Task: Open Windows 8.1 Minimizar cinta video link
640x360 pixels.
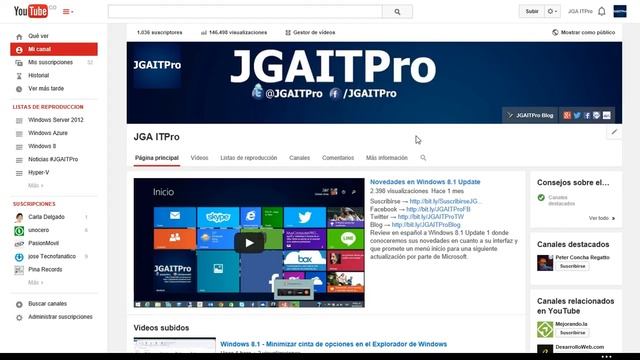Action: tap(333, 344)
